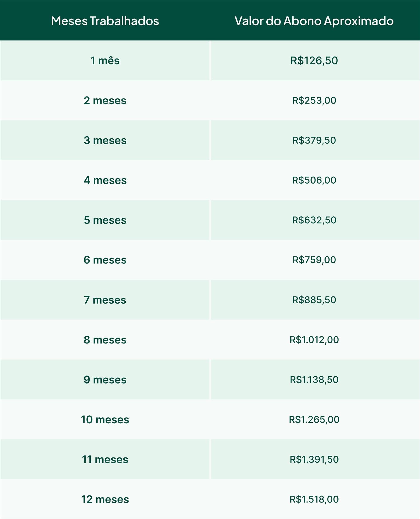Select the "5 meses" row label
The image size is (420, 519).
(x=105, y=220)
